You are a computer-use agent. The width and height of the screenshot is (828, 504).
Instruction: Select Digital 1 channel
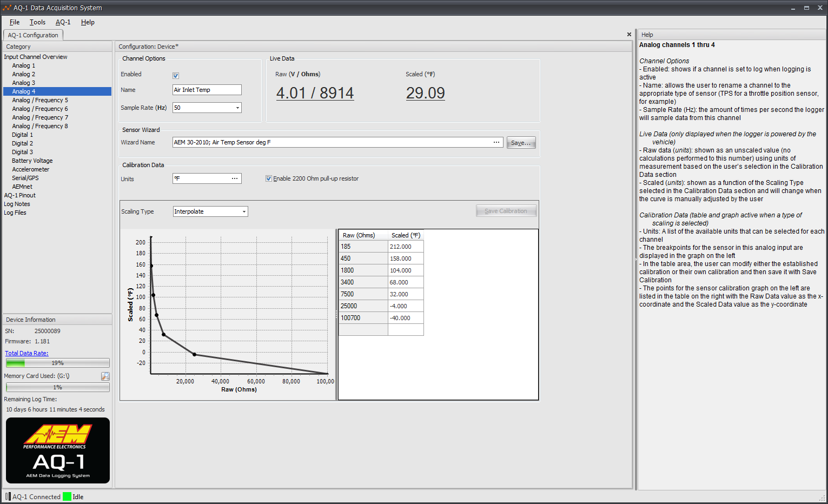tap(23, 135)
